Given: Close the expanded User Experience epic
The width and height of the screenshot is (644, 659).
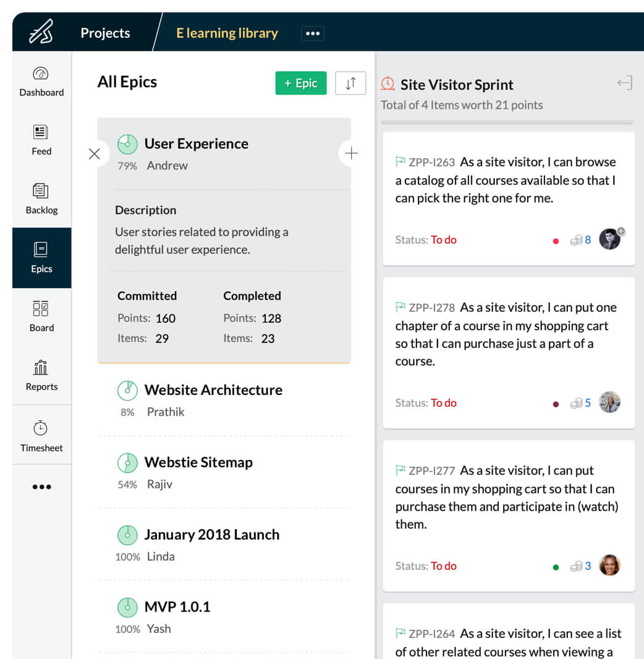Looking at the screenshot, I should pyautogui.click(x=95, y=153).
